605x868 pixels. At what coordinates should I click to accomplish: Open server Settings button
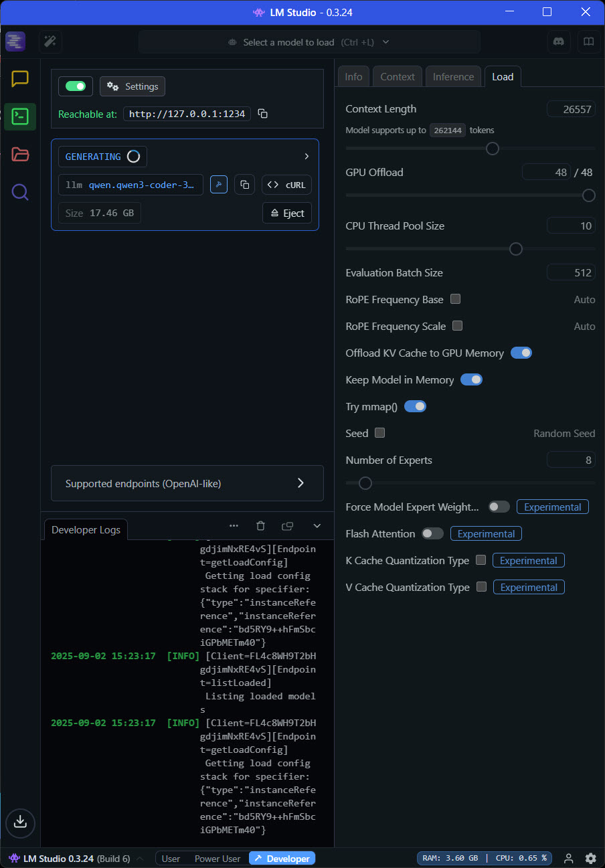(133, 86)
